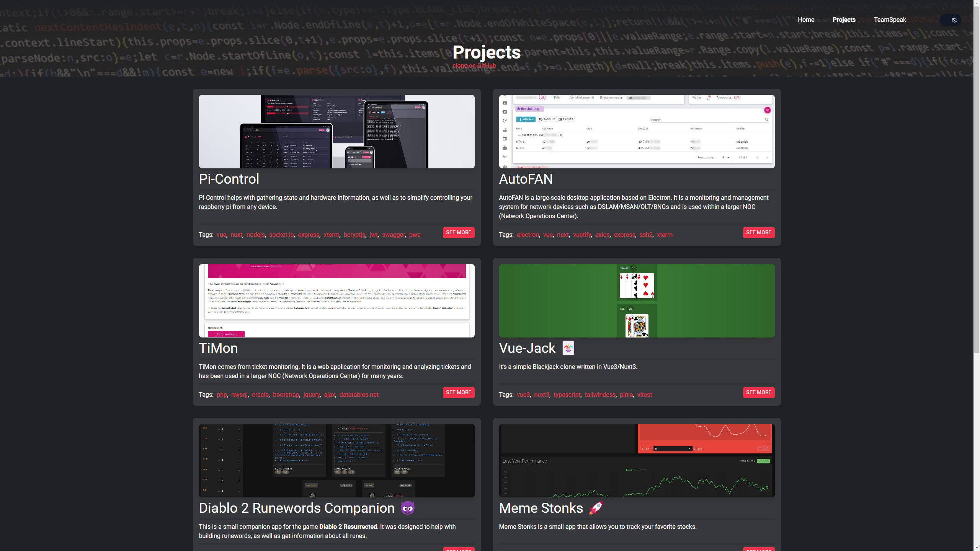980x551 pixels.
Task: Click the TiMon card title
Action: [x=218, y=348]
